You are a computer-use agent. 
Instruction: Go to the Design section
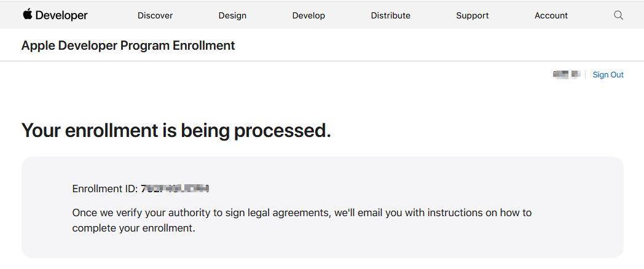(x=232, y=15)
